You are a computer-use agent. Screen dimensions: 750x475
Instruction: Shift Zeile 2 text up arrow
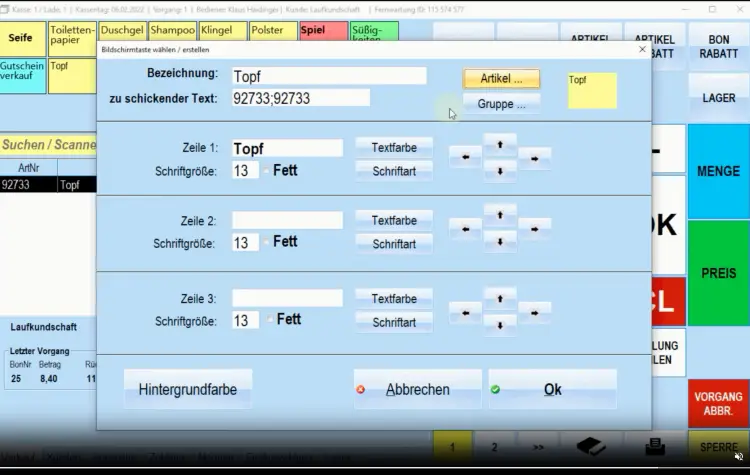tap(500, 215)
